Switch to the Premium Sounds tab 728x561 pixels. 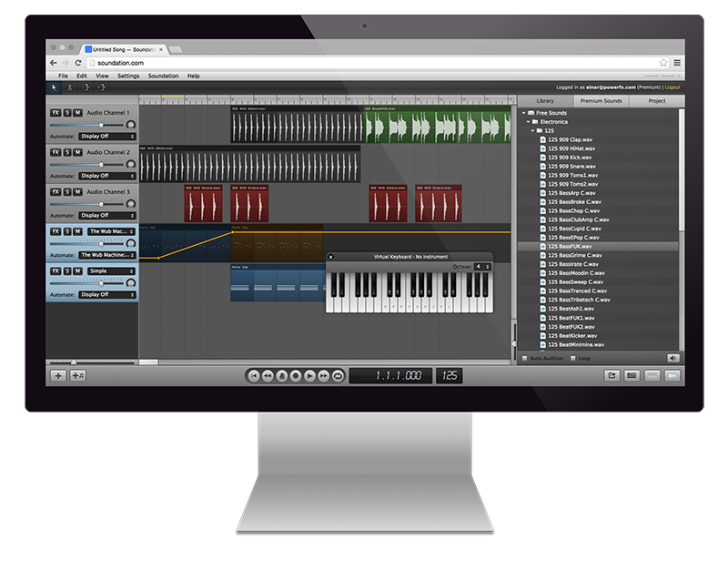tap(601, 101)
